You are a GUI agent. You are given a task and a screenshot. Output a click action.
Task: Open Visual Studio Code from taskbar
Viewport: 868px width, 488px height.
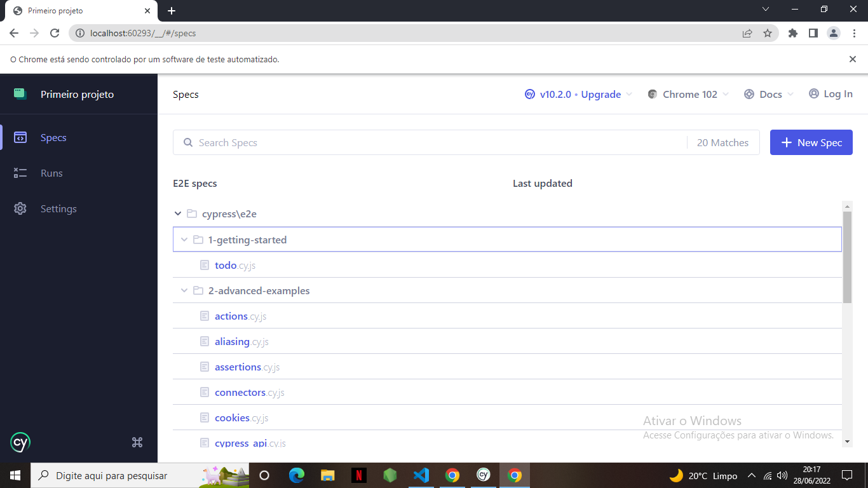point(421,475)
